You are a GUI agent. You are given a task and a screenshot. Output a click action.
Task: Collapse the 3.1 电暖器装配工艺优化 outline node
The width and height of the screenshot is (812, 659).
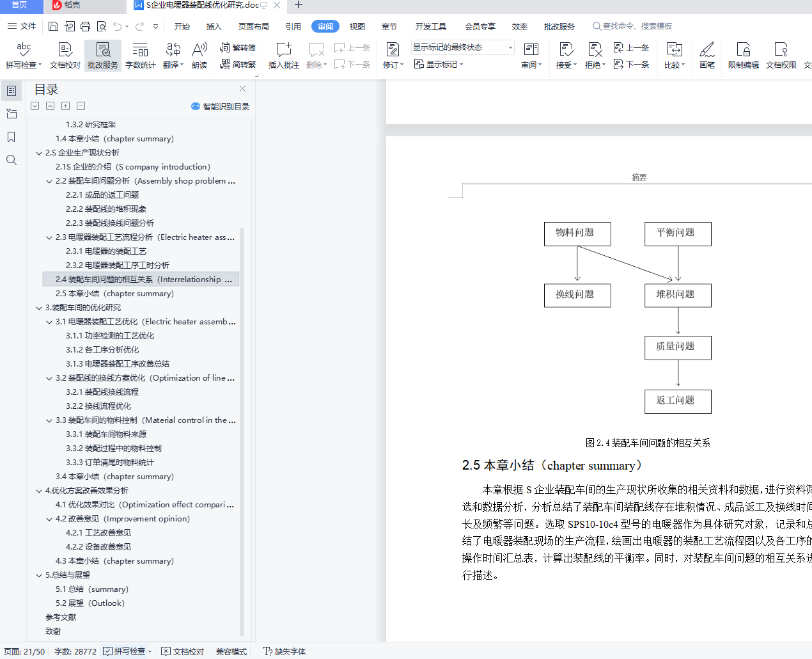coord(49,322)
